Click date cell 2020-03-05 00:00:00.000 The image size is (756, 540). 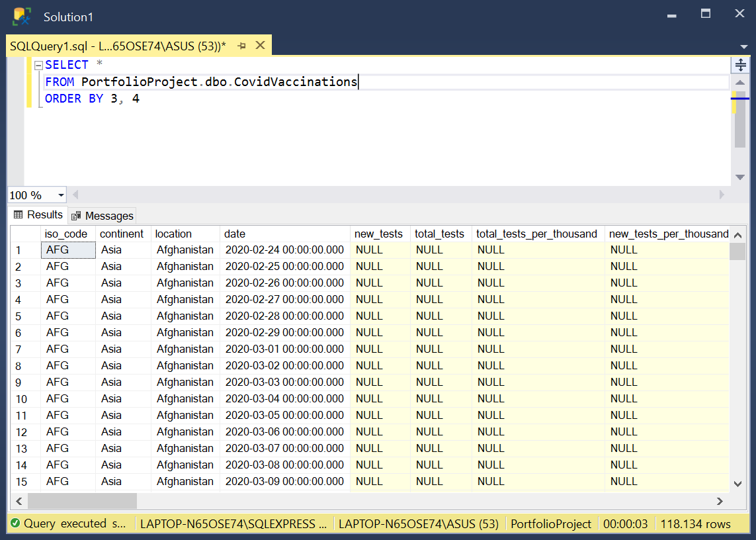coord(285,416)
